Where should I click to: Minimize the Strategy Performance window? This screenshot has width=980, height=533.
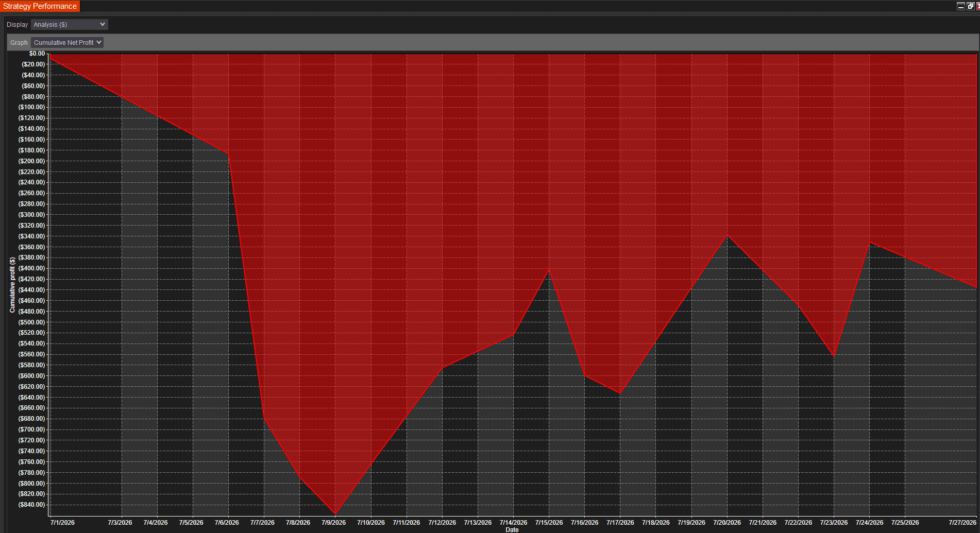960,6
